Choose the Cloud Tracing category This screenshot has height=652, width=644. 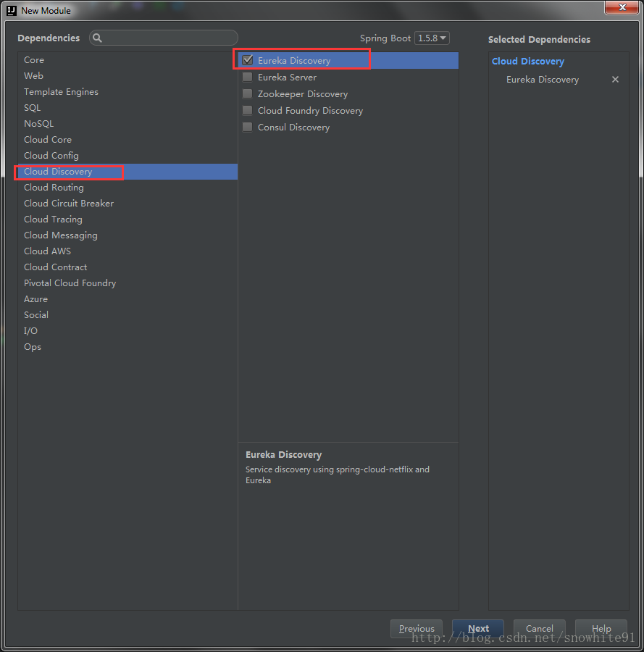[127, 219]
